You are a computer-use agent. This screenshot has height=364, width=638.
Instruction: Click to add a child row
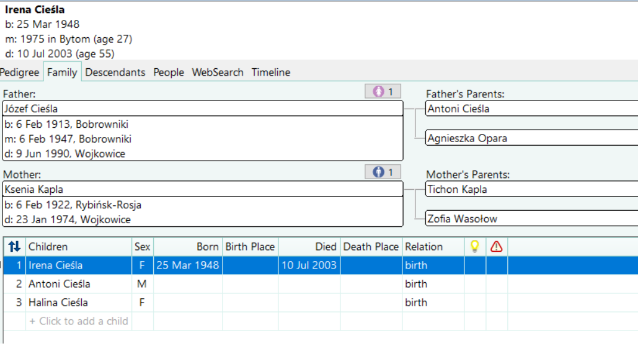pyautogui.click(x=79, y=321)
